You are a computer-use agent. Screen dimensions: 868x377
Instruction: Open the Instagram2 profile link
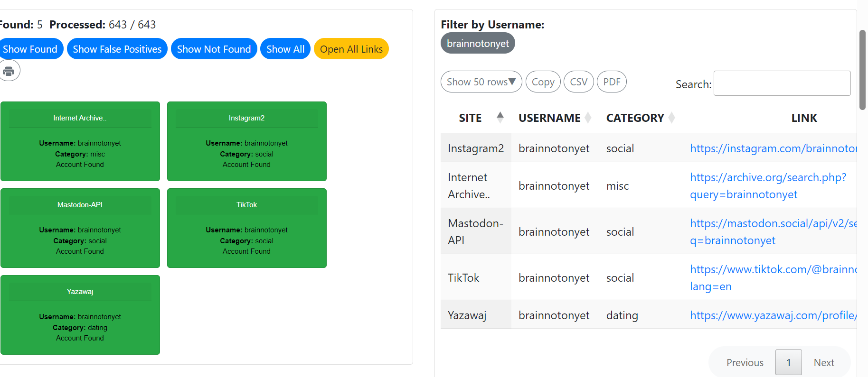coord(774,148)
